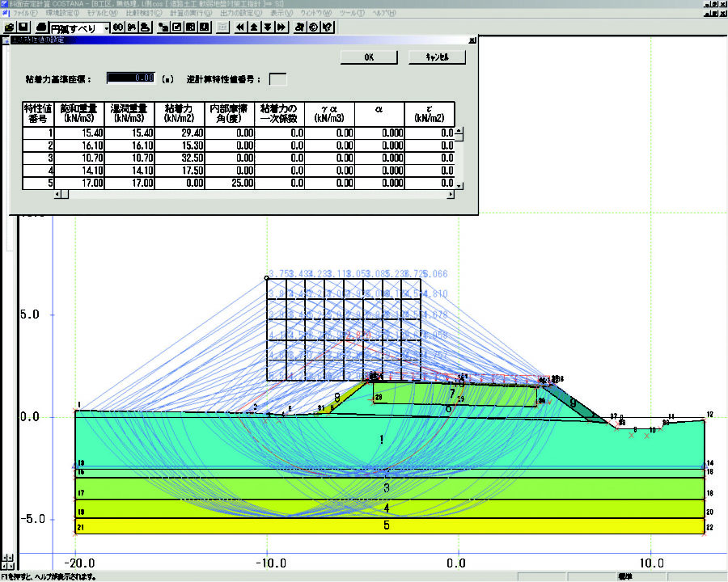
Task: Confirm the dialog with the OK button
Action: click(x=369, y=57)
